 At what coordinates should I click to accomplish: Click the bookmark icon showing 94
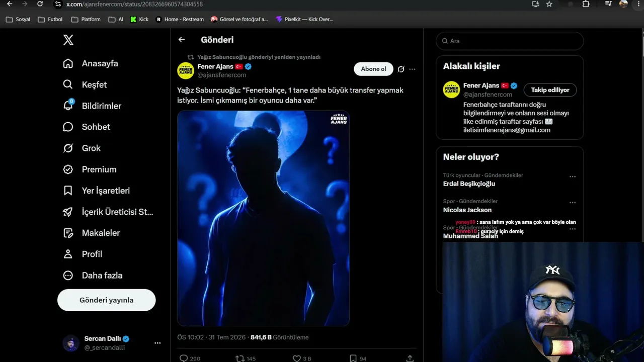click(x=353, y=358)
